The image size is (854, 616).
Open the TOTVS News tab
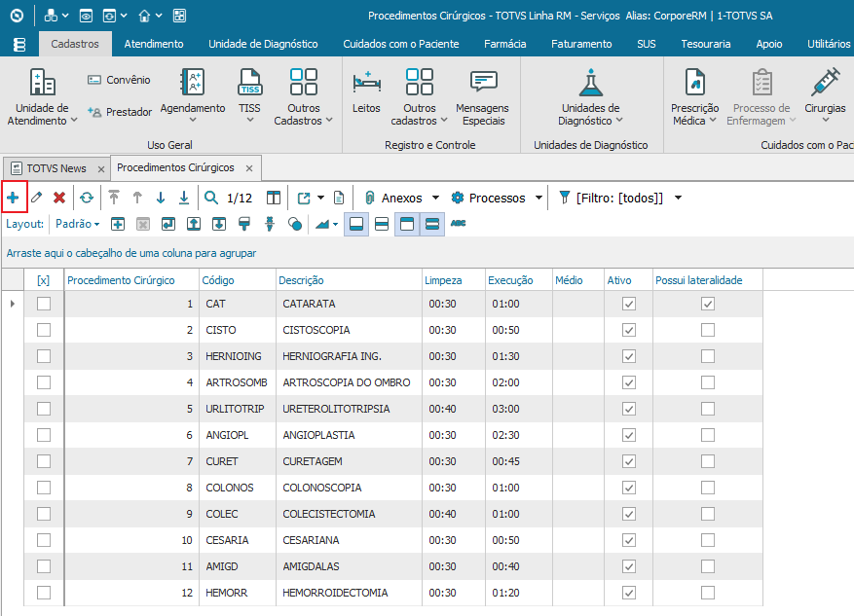pyautogui.click(x=56, y=168)
